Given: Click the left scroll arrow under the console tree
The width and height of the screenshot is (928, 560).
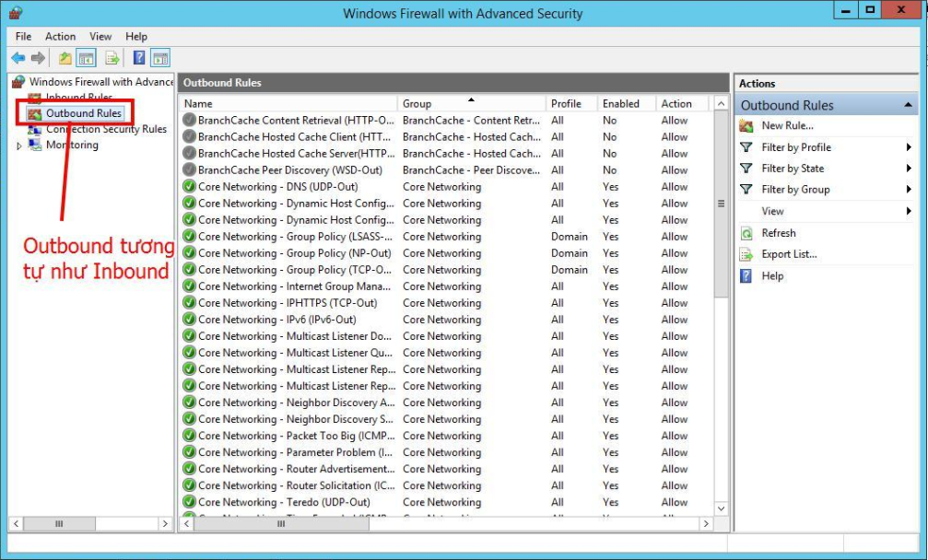Looking at the screenshot, I should coord(16,524).
